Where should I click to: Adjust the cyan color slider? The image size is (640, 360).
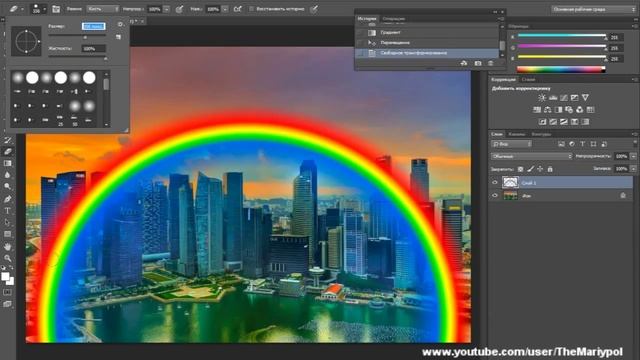[562, 36]
